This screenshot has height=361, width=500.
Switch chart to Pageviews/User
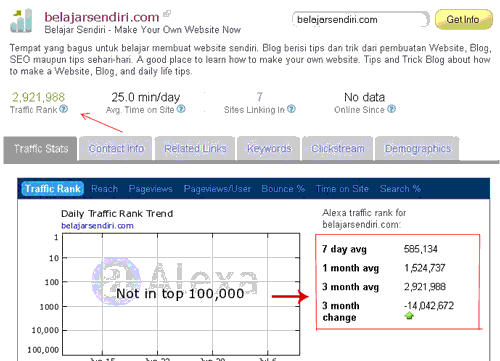pyautogui.click(x=217, y=189)
